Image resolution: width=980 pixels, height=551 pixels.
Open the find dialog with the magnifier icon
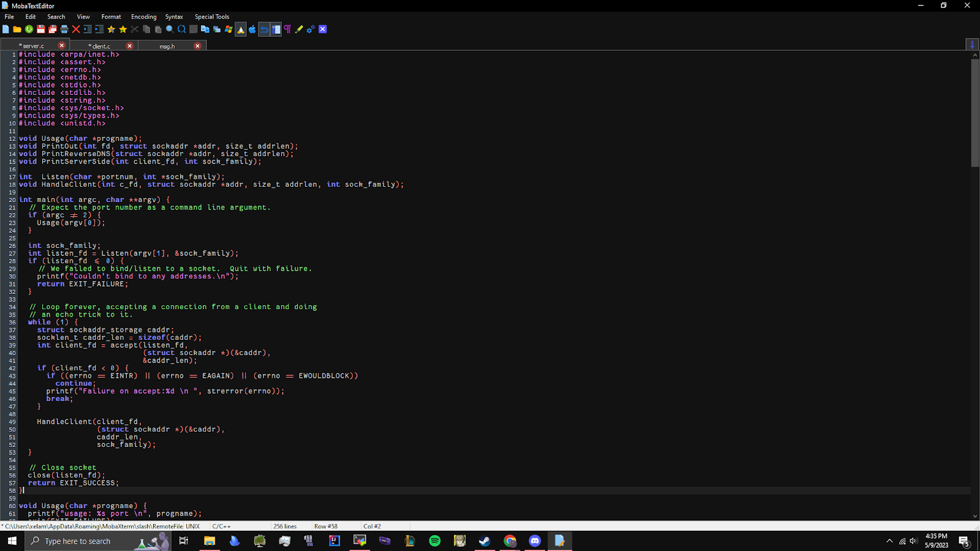coord(170,29)
